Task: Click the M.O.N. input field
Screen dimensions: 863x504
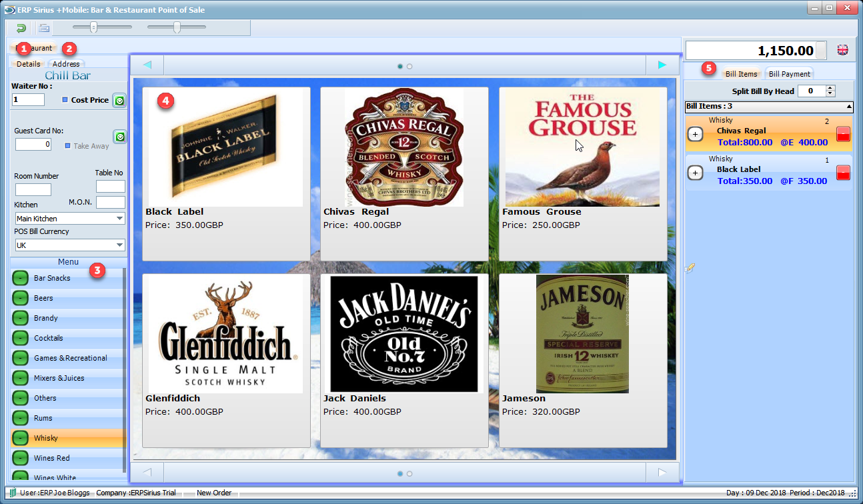Action: pos(111,202)
